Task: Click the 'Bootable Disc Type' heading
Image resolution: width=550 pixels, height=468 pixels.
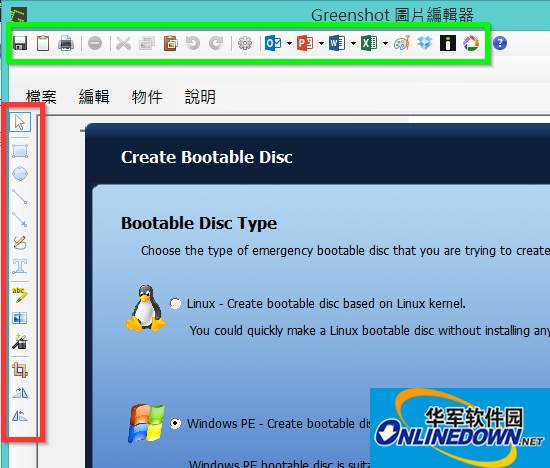Action: (199, 223)
